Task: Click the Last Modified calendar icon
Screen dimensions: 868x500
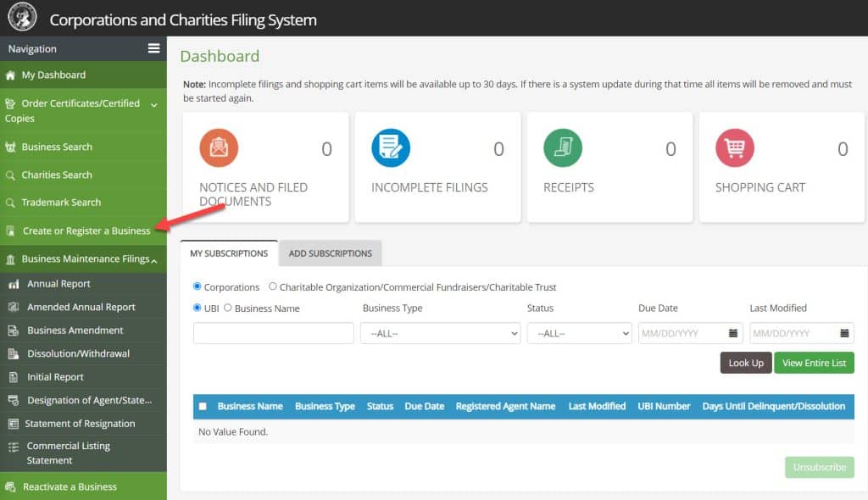Action: (842, 333)
